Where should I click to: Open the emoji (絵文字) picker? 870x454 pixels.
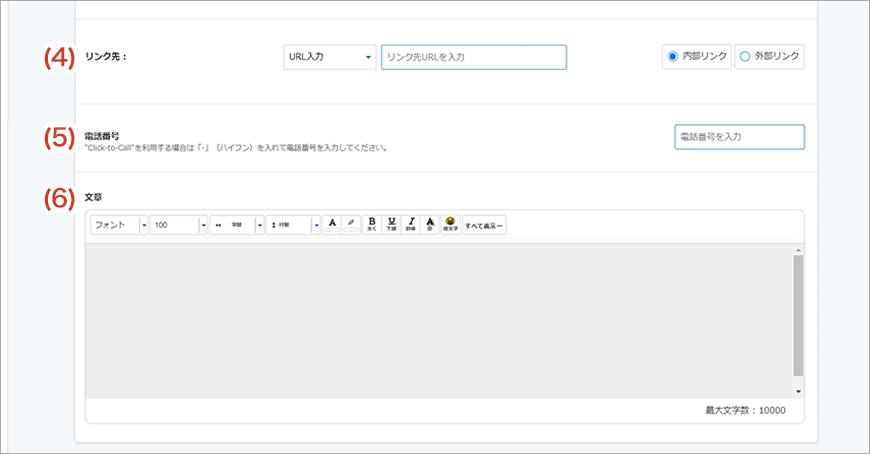click(450, 225)
